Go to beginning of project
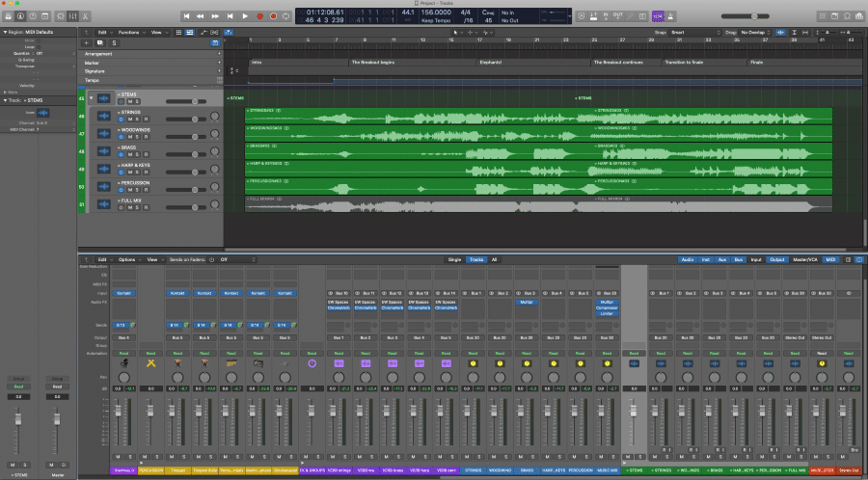Image resolution: width=868 pixels, height=480 pixels. pyautogui.click(x=187, y=16)
